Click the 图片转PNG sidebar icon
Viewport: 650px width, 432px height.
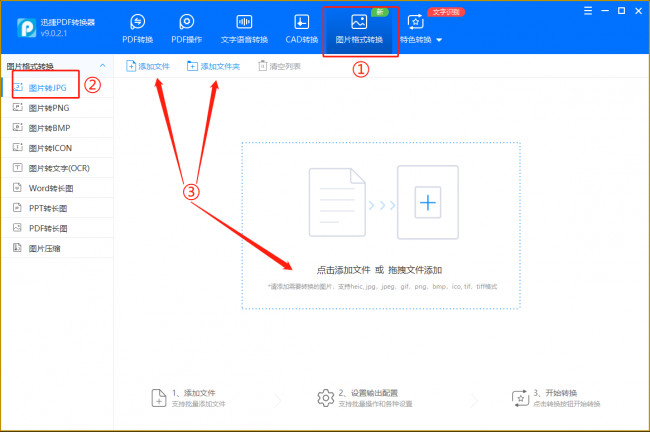(18, 107)
